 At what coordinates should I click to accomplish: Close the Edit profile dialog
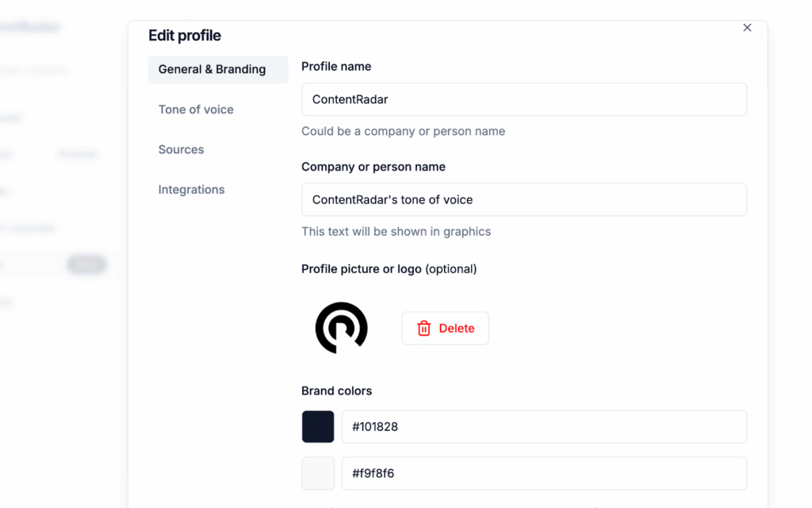coord(747,28)
